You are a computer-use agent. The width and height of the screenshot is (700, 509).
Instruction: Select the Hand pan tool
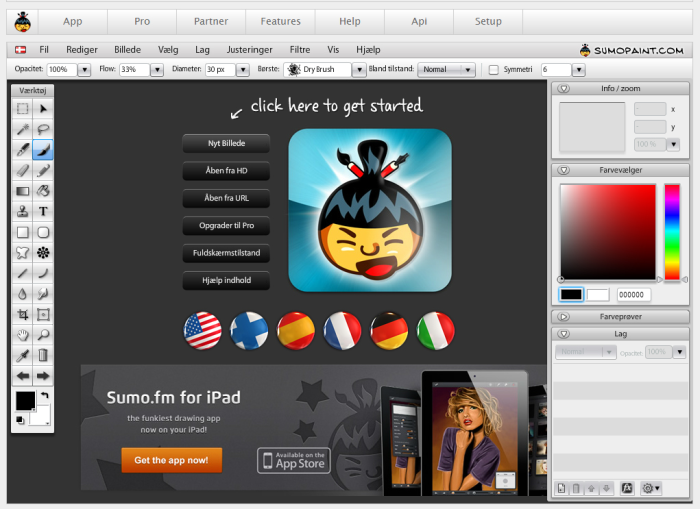22,335
